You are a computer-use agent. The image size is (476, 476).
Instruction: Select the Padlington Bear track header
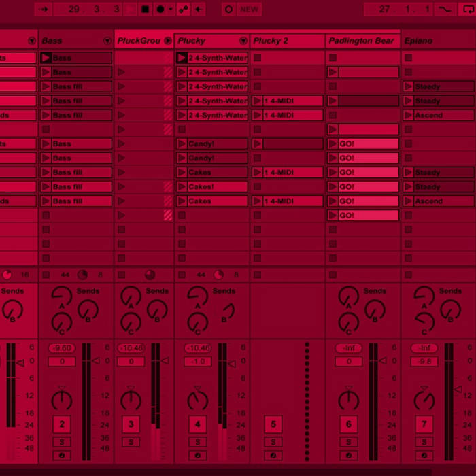(x=361, y=41)
